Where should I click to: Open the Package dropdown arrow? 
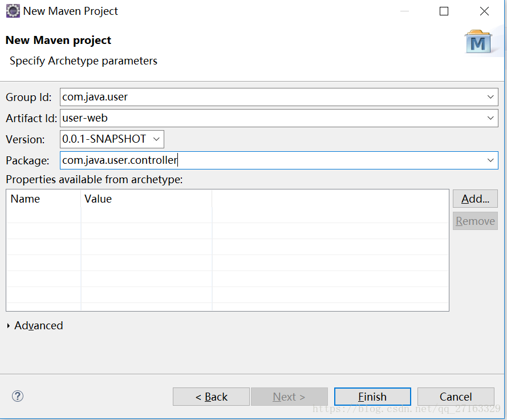coord(490,160)
